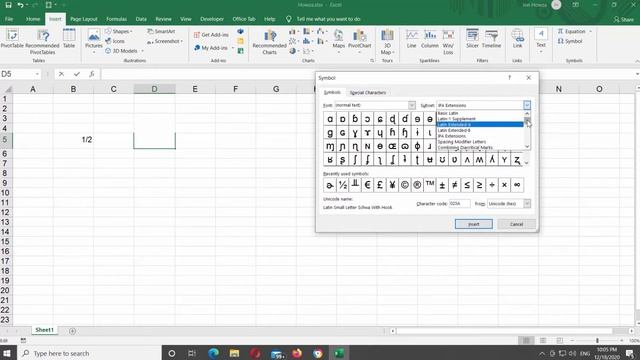Switch to the Developer tab
Screen dimensions: 640x360
212,19
